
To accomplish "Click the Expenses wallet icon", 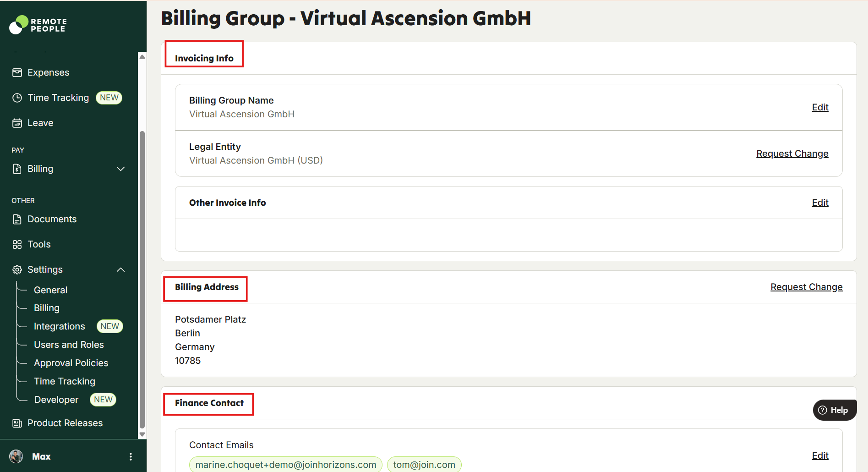I will pos(17,72).
